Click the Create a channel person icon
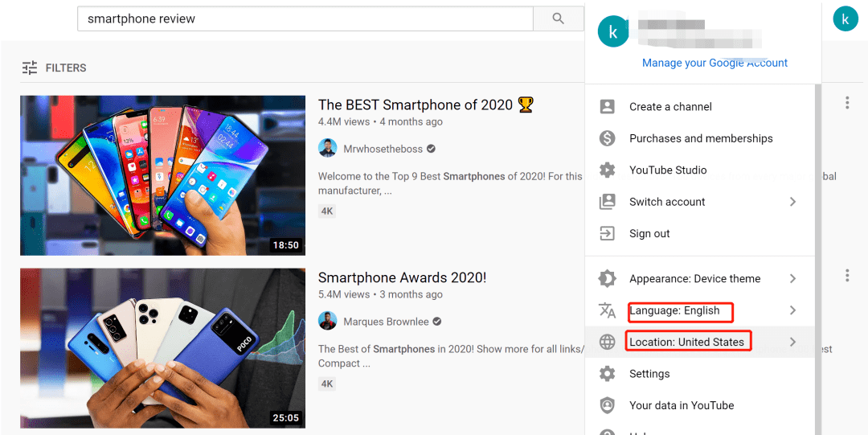The height and width of the screenshot is (435, 868). (608, 106)
